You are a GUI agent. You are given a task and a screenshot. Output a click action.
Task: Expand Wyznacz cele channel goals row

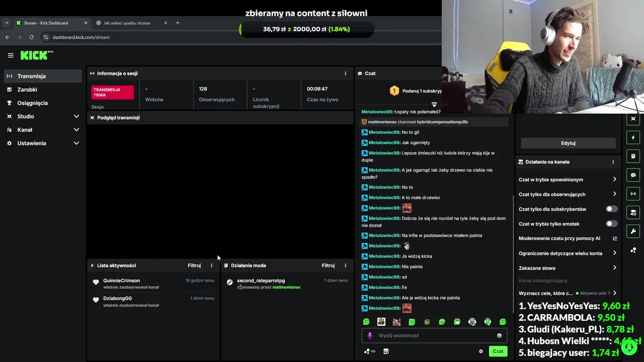[568, 293]
